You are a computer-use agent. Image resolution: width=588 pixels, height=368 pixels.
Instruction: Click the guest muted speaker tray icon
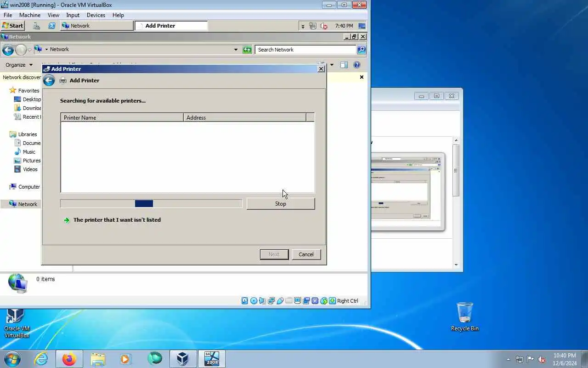coord(324,26)
